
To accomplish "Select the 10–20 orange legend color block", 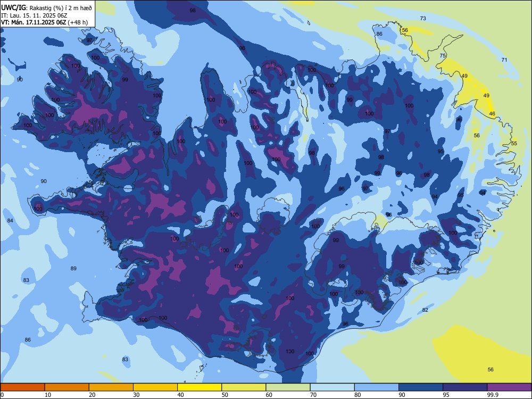I will tap(67, 387).
